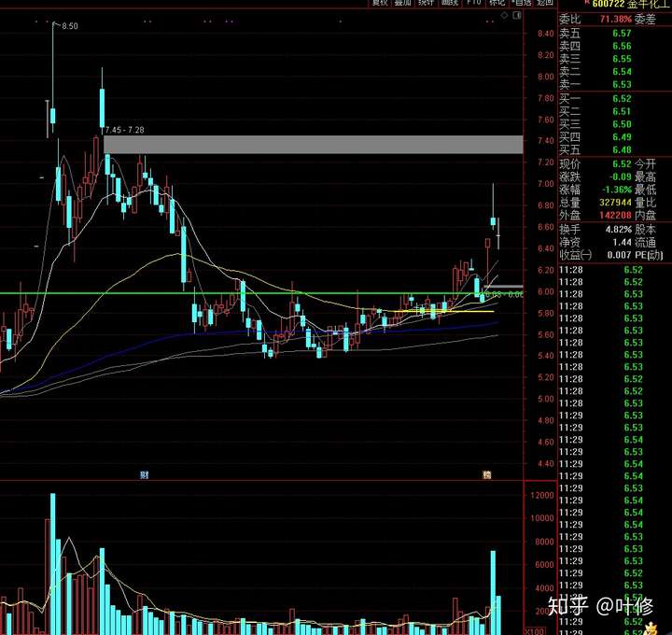Screen dimensions: 672x635
Task: Click the 现价 value 6.52
Action: point(622,164)
